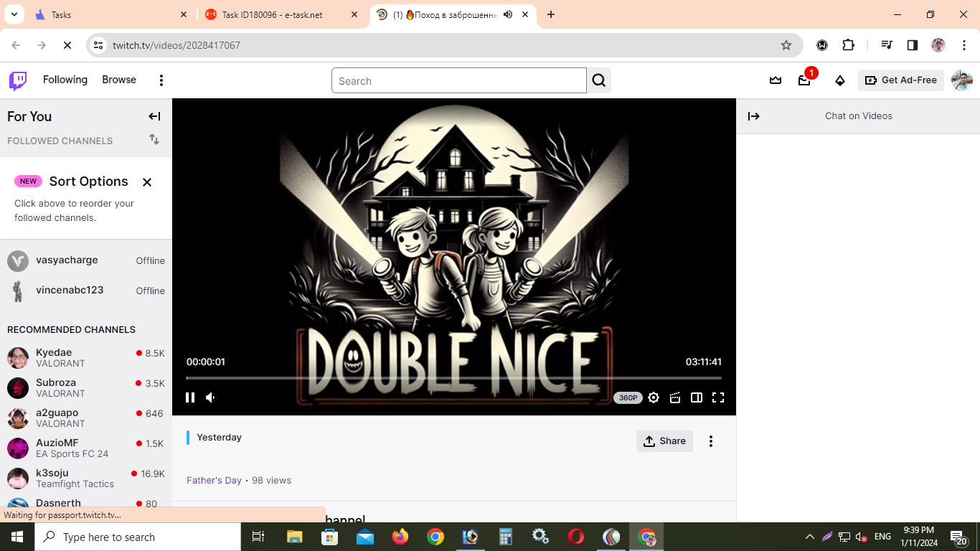Open Kyedae recommended channel

point(86,358)
